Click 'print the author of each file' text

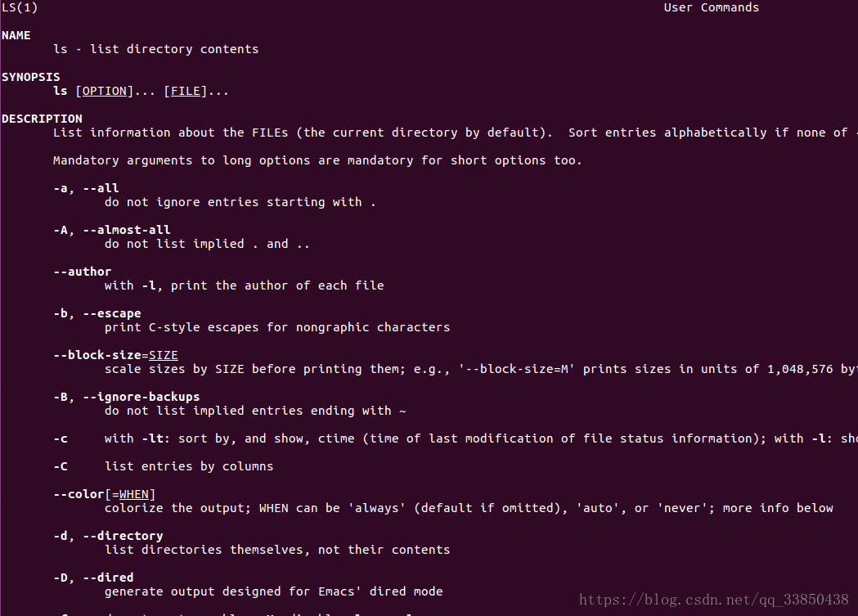(277, 286)
